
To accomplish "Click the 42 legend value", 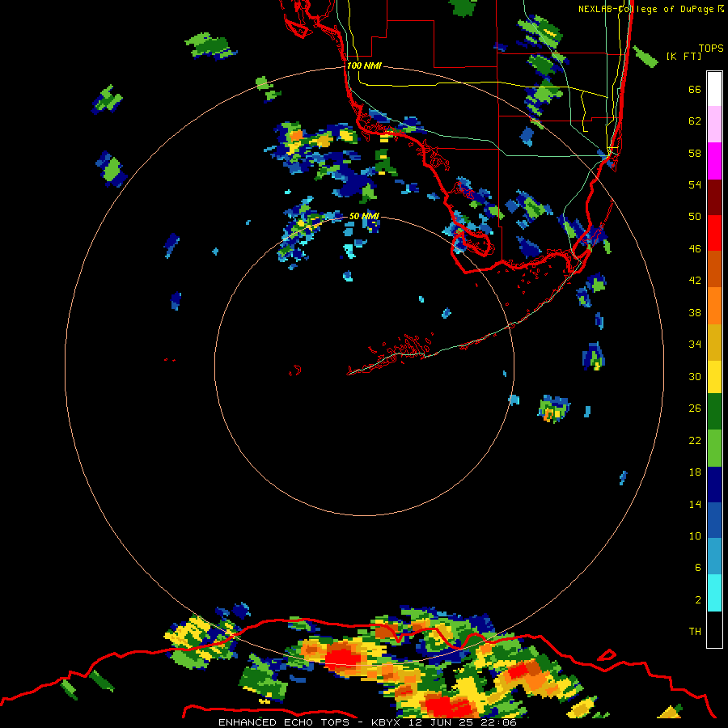I will point(695,281).
